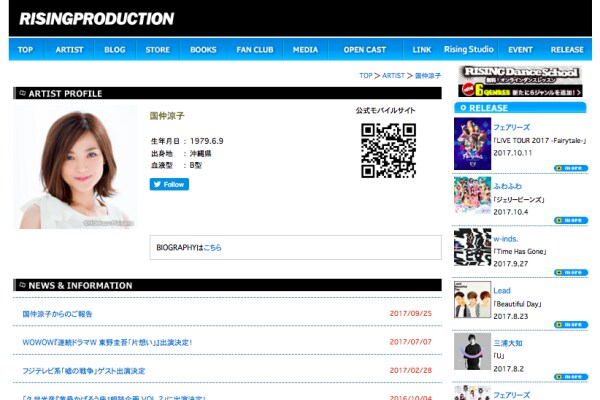Click the ARTIST PROFILE section header
The image size is (600, 400).
tap(227, 93)
